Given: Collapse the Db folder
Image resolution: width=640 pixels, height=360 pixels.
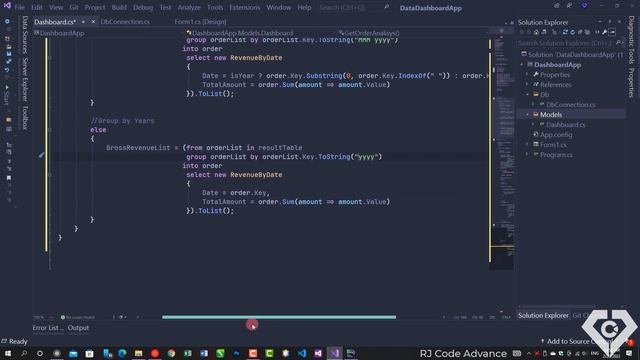Looking at the screenshot, I should (527, 94).
